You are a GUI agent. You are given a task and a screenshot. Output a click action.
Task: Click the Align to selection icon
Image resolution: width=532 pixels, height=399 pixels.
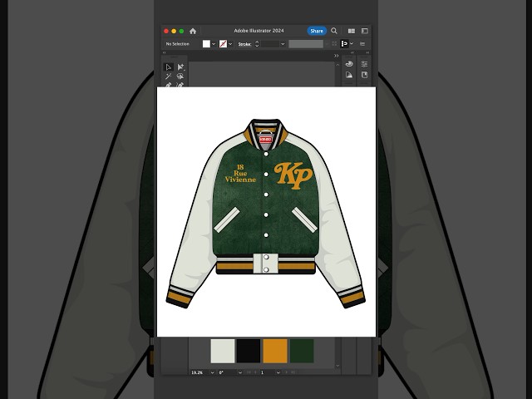coord(344,44)
